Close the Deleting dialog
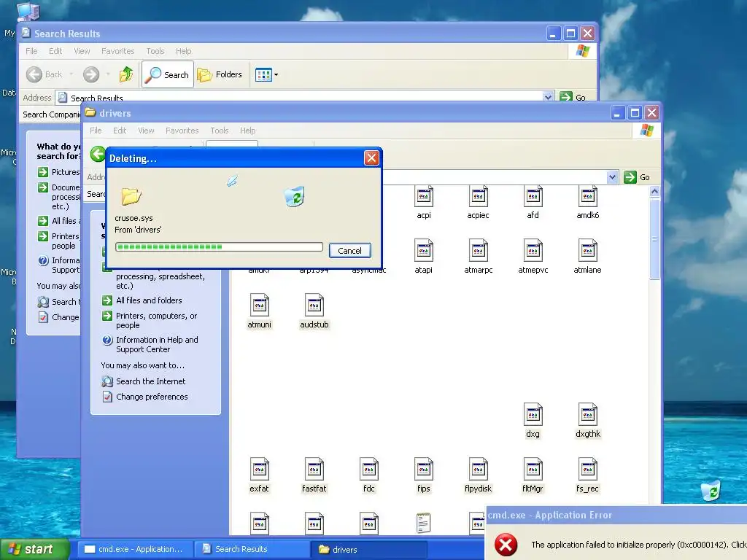Image resolution: width=747 pixels, height=560 pixels. [371, 157]
